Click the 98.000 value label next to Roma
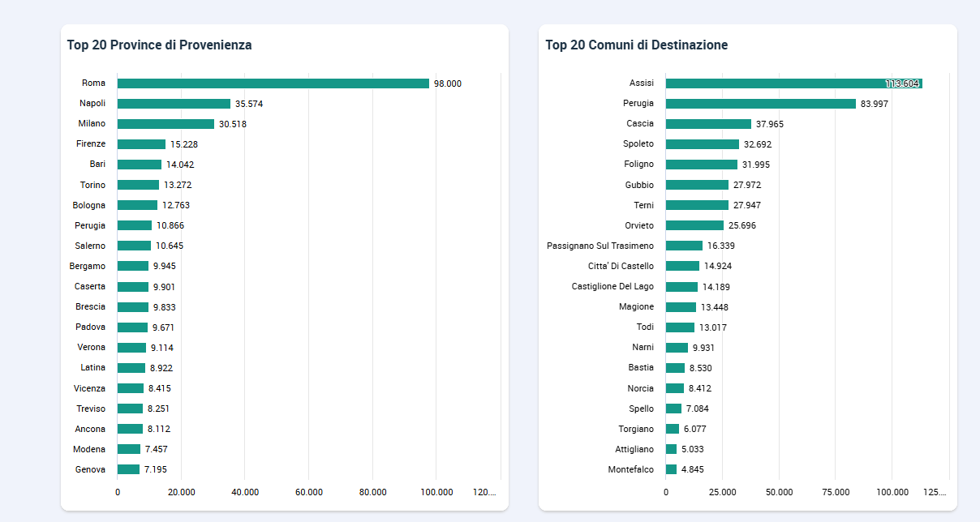This screenshot has width=980, height=522. 448,83
